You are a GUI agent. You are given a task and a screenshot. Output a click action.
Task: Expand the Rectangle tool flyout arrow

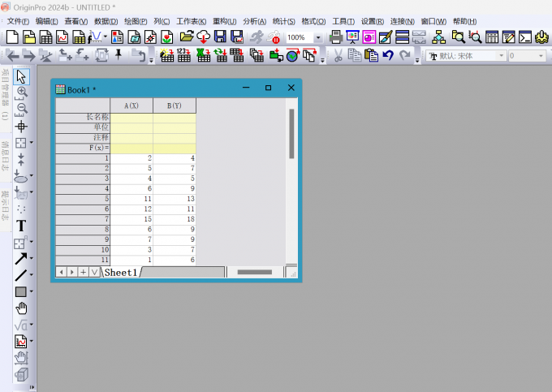coord(32,291)
